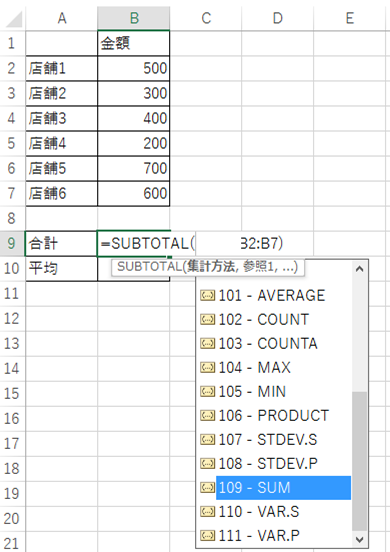
Task: Click the icon beside 106 - PRODUCT
Action: click(207, 415)
